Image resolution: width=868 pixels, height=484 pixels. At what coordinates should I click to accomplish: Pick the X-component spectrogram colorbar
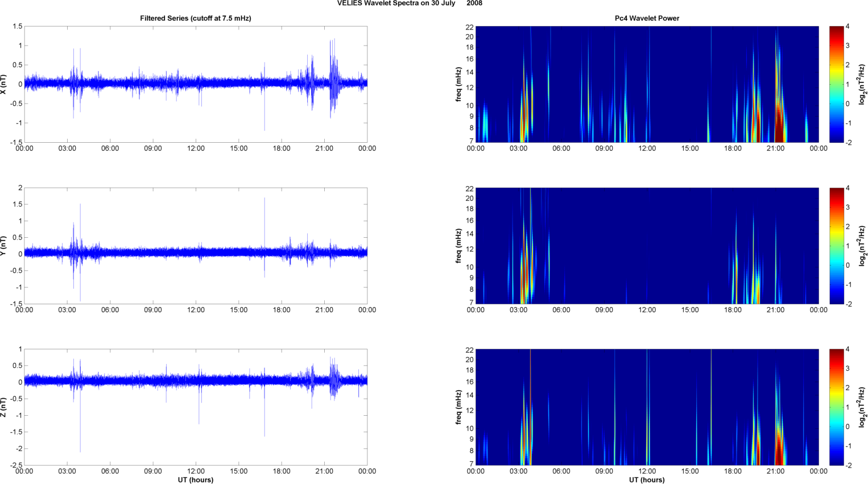click(836, 84)
